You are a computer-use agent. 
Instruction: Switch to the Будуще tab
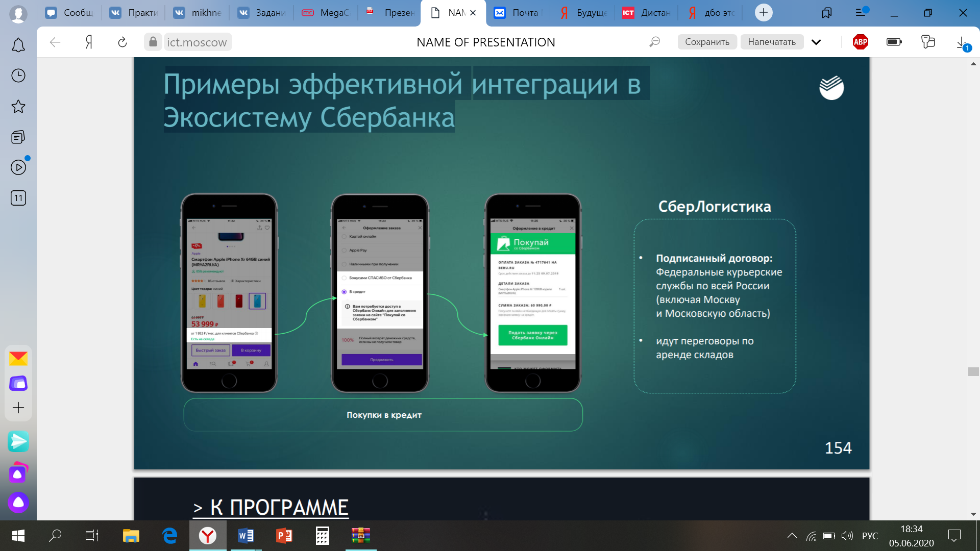582,13
